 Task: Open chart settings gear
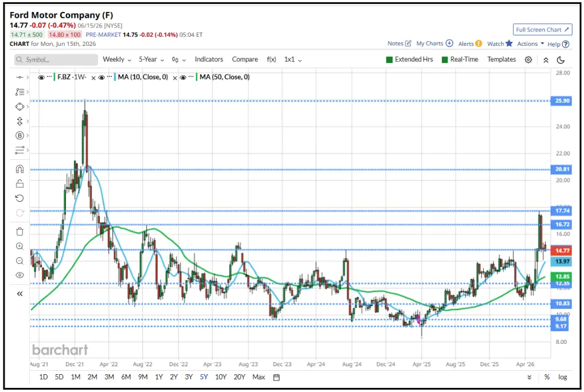528,60
